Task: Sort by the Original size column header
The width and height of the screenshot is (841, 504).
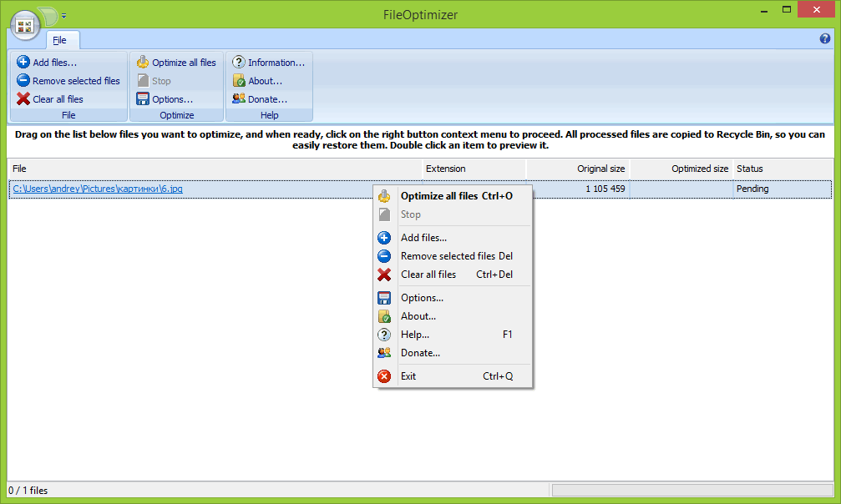Action: 577,169
